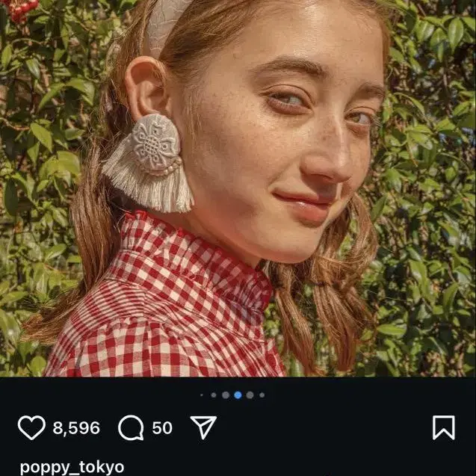
Task: Tap the red berries in the photo corner
Action: [x=22, y=10]
